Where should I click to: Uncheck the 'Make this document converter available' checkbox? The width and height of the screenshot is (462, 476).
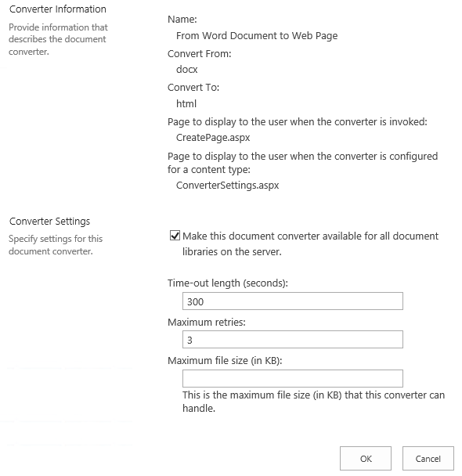175,236
